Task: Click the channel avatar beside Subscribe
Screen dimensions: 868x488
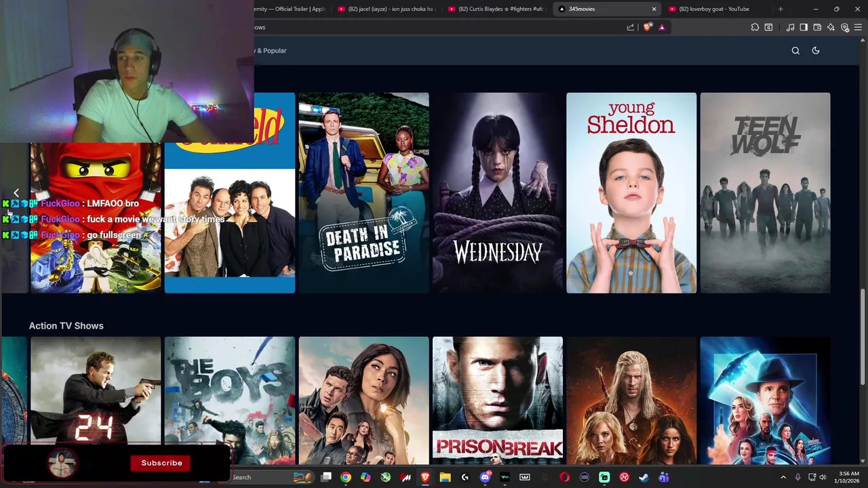Action: pos(62,463)
